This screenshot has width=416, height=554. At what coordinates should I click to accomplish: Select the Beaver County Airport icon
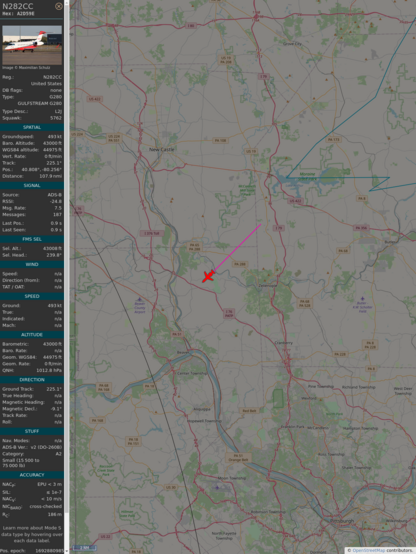click(139, 300)
